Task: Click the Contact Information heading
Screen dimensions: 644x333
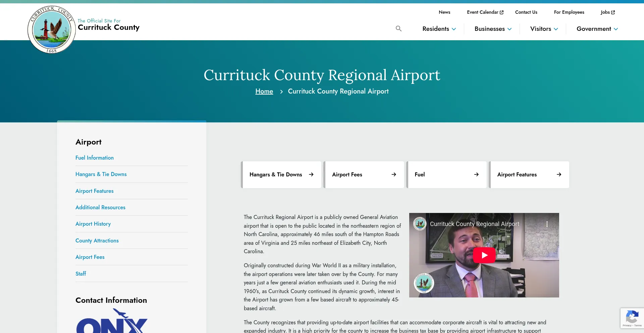Action: point(111,300)
